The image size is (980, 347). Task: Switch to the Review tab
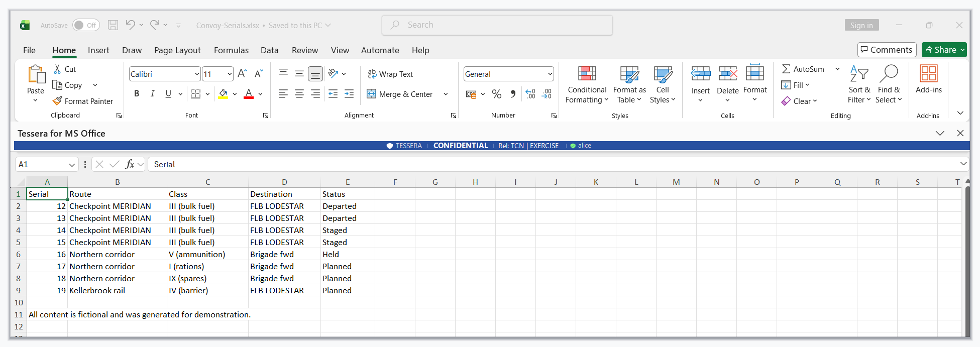point(305,50)
